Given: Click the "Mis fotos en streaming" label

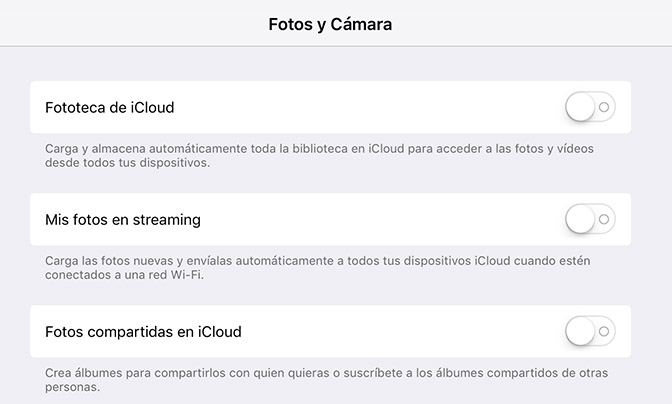Looking at the screenshot, I should (123, 219).
